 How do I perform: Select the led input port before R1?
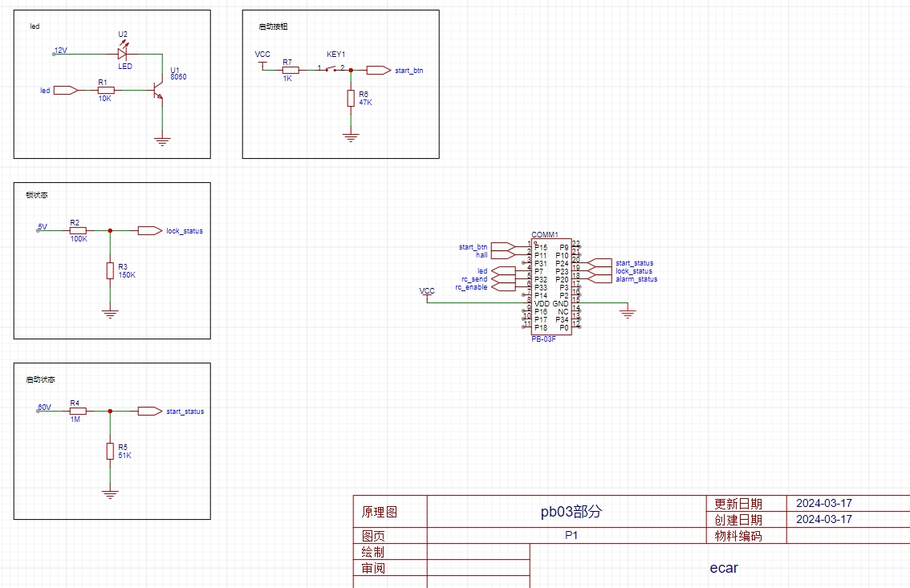click(x=66, y=91)
